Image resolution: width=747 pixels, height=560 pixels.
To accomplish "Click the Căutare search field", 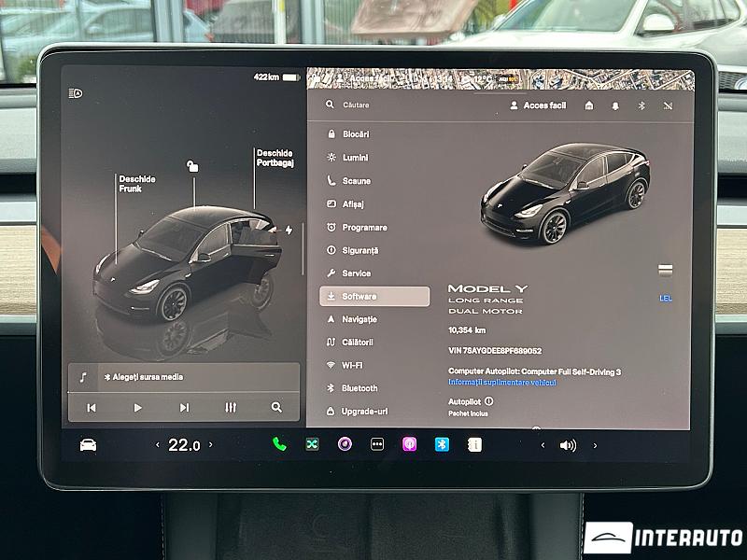I will click(373, 105).
